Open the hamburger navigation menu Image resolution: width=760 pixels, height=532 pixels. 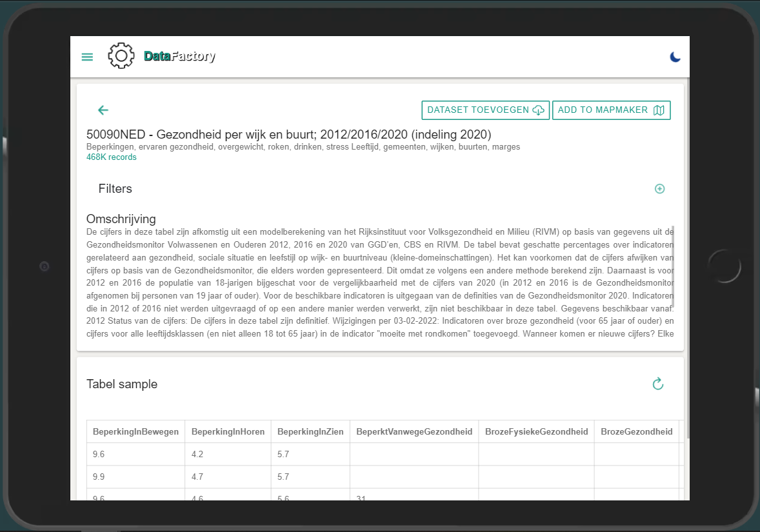pos(87,57)
